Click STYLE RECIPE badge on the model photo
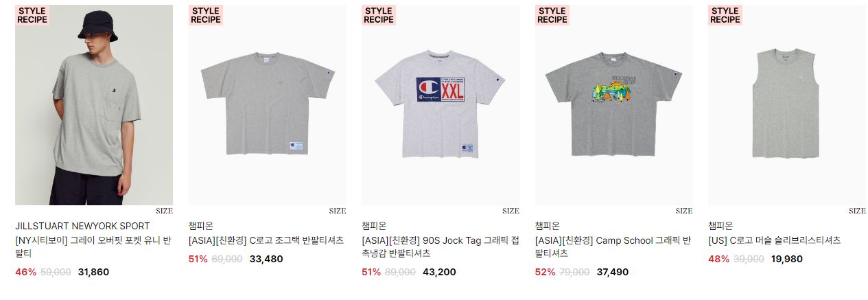The width and height of the screenshot is (868, 300). click(32, 15)
